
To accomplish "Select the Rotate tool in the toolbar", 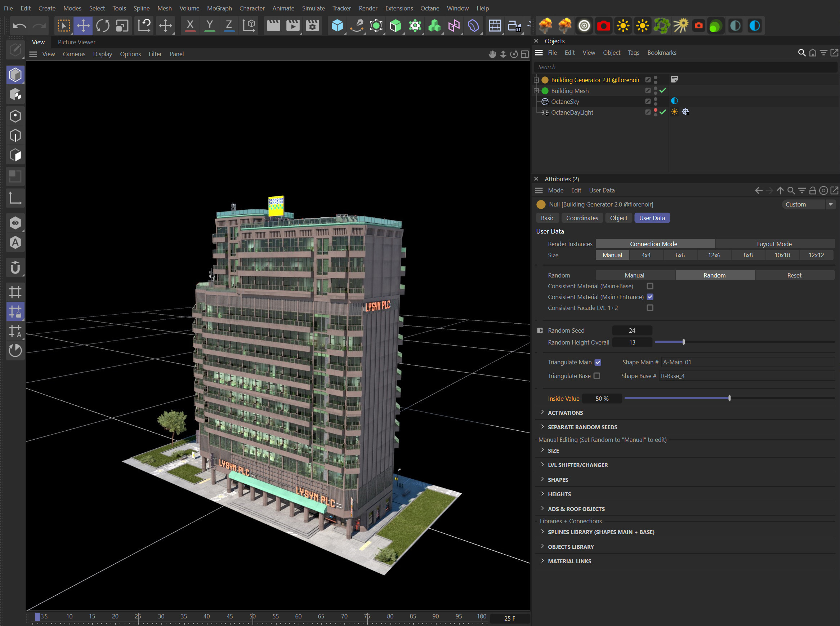I will click(x=102, y=25).
